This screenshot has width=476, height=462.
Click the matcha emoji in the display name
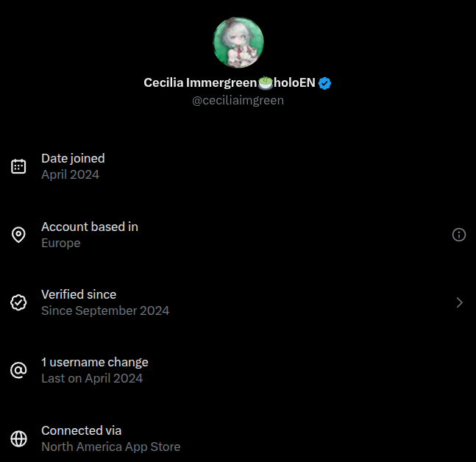[x=266, y=83]
